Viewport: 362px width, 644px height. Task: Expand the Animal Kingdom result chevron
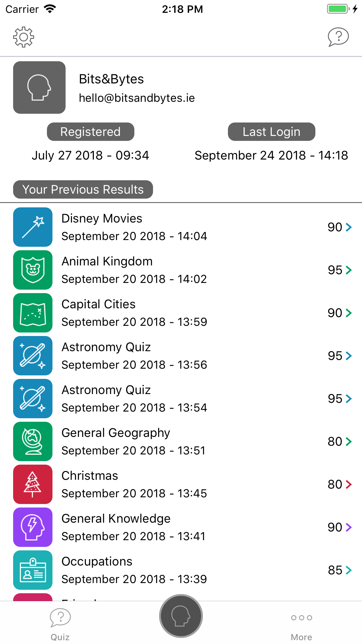pos(349,270)
